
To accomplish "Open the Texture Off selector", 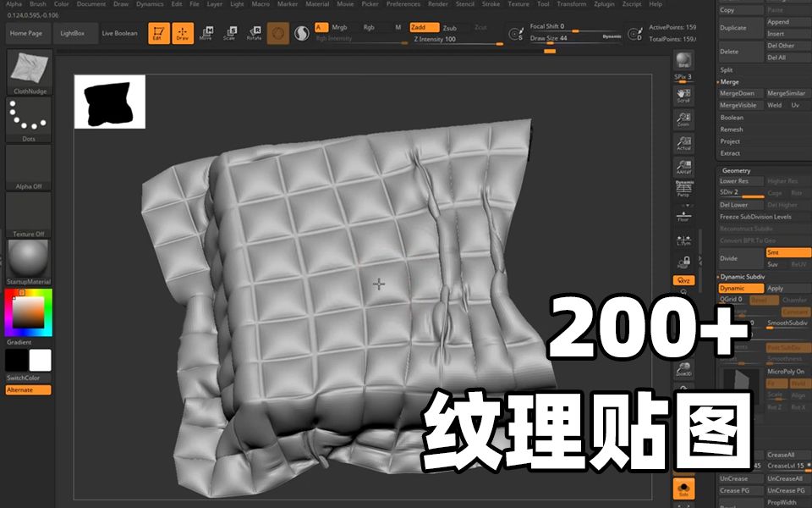I will 29,216.
